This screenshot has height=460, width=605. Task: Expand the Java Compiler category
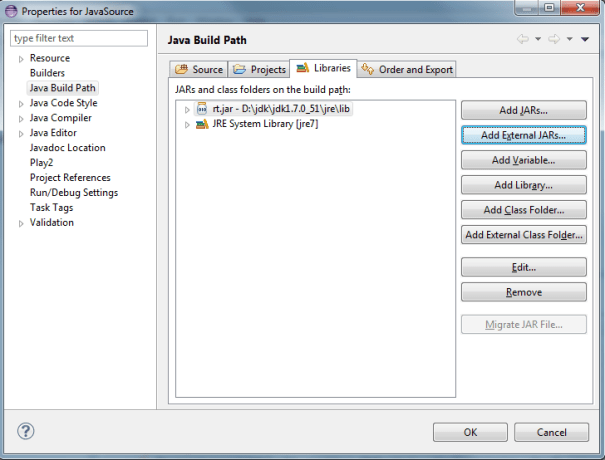20,118
